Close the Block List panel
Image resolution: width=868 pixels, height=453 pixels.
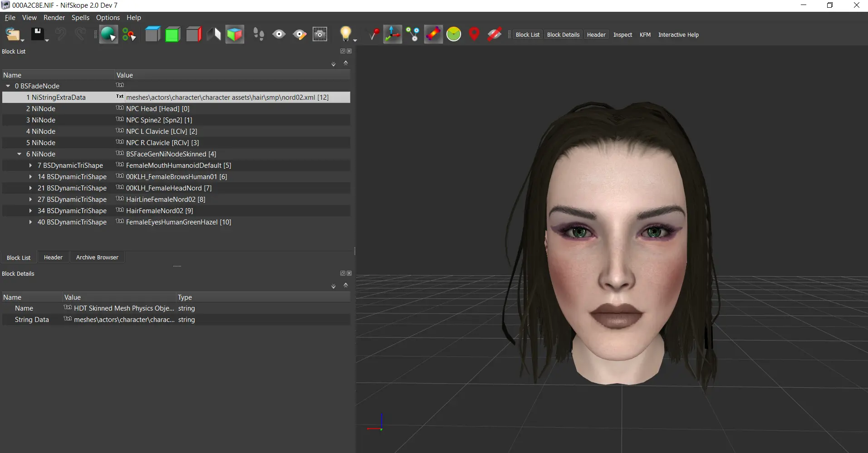pyautogui.click(x=349, y=51)
